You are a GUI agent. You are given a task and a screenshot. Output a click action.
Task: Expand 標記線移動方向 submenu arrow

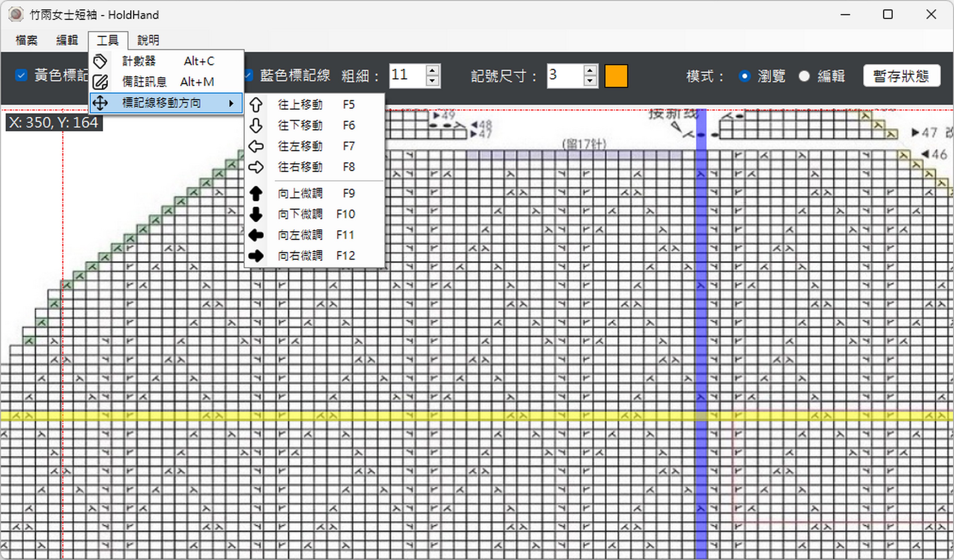[x=231, y=103]
